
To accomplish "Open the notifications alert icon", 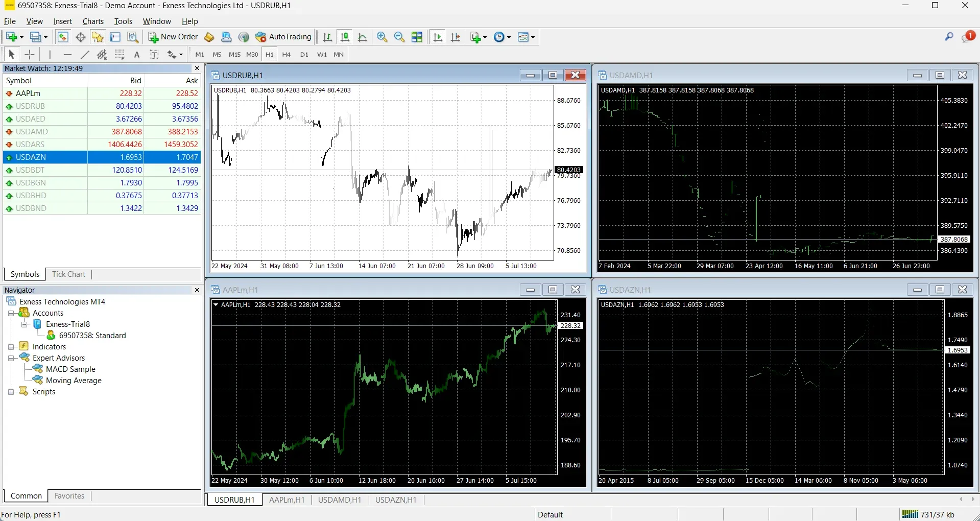I will (968, 36).
